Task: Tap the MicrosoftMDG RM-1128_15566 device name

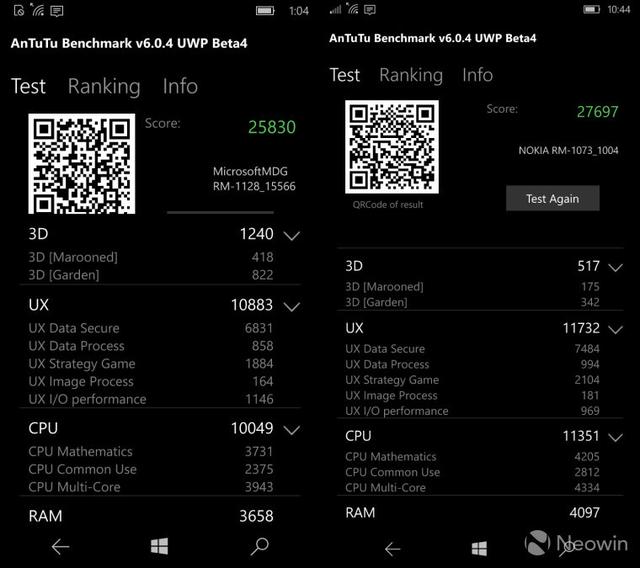Action: (254, 179)
